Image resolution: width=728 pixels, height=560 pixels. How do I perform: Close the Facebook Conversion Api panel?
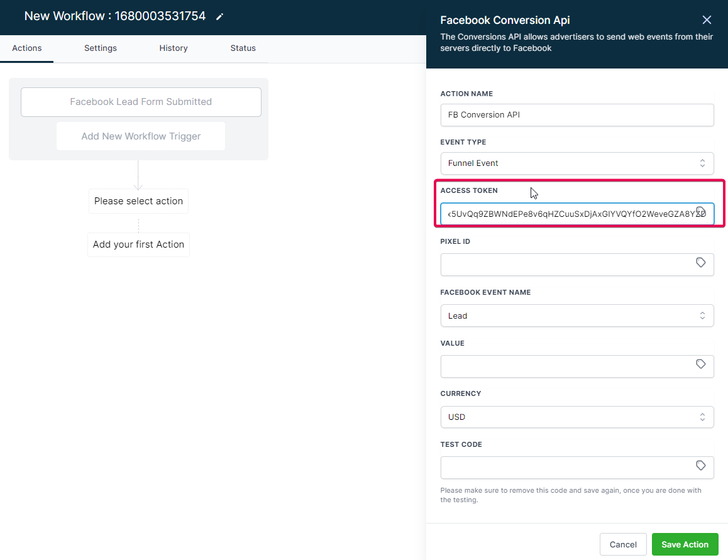(x=707, y=20)
